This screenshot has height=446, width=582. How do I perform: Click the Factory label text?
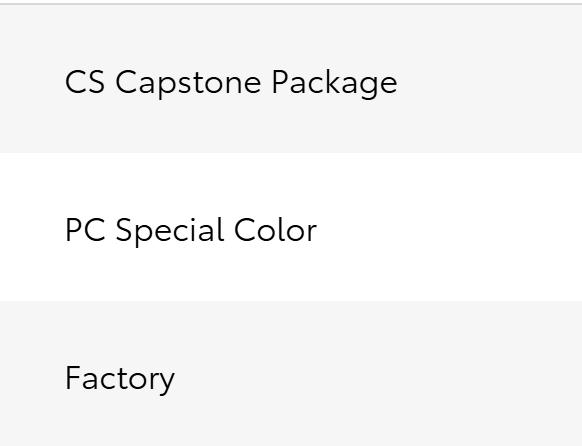coord(120,379)
